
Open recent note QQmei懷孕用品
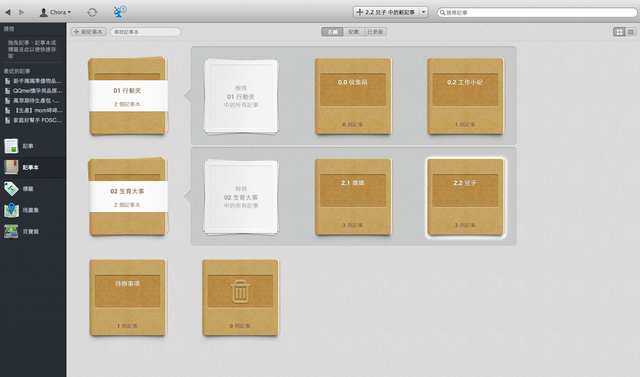33,91
